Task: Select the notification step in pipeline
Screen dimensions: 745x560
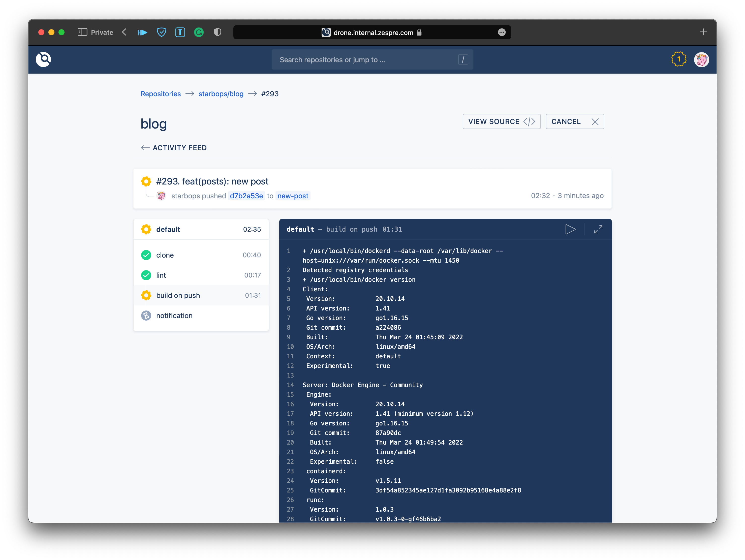Action: pyautogui.click(x=174, y=315)
